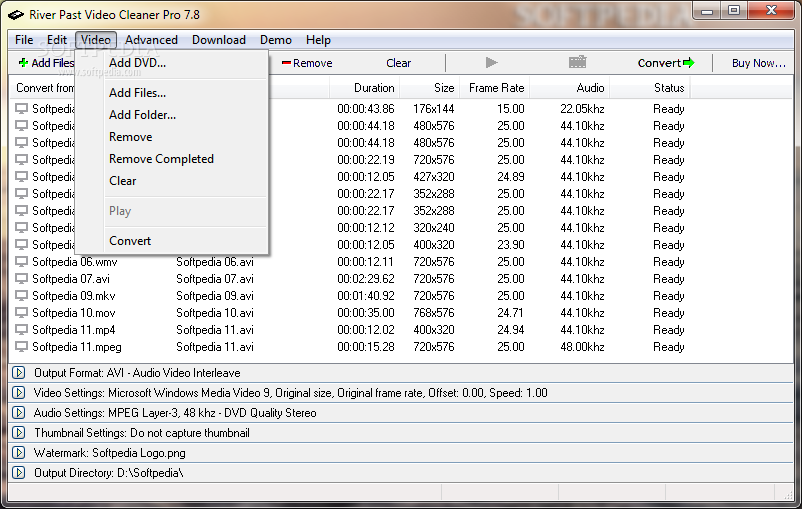Screen dimensions: 802x509
Task: Minimize the Video Cleaner Pro window
Action: [x=707, y=11]
